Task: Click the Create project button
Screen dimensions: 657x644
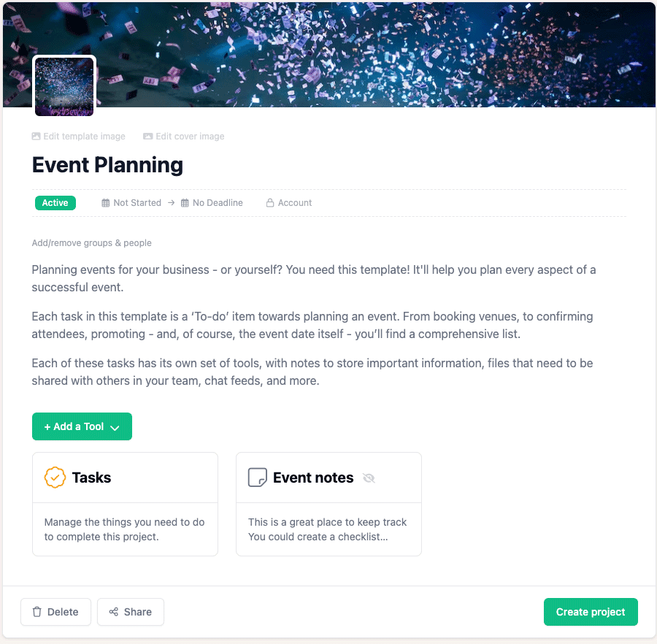Action: click(591, 612)
